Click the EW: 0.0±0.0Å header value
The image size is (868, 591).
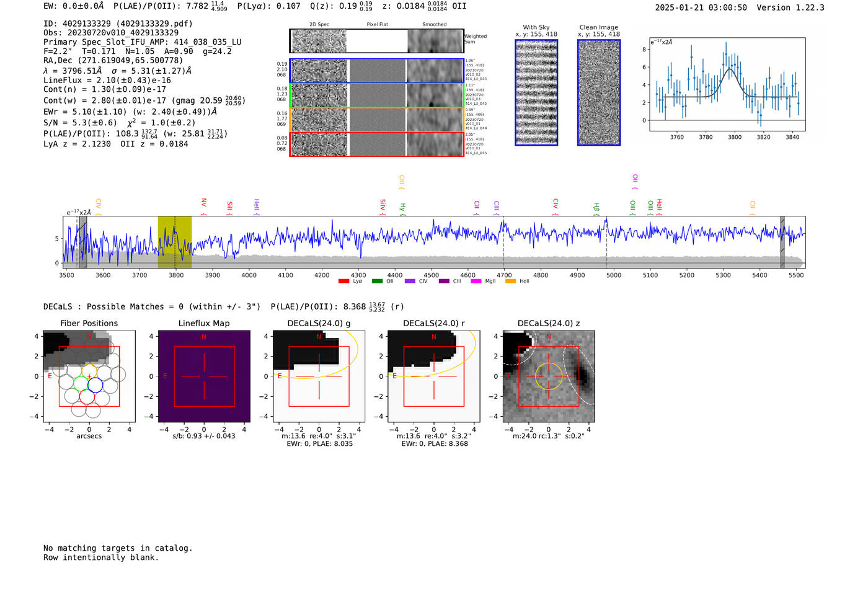[x=73, y=6]
